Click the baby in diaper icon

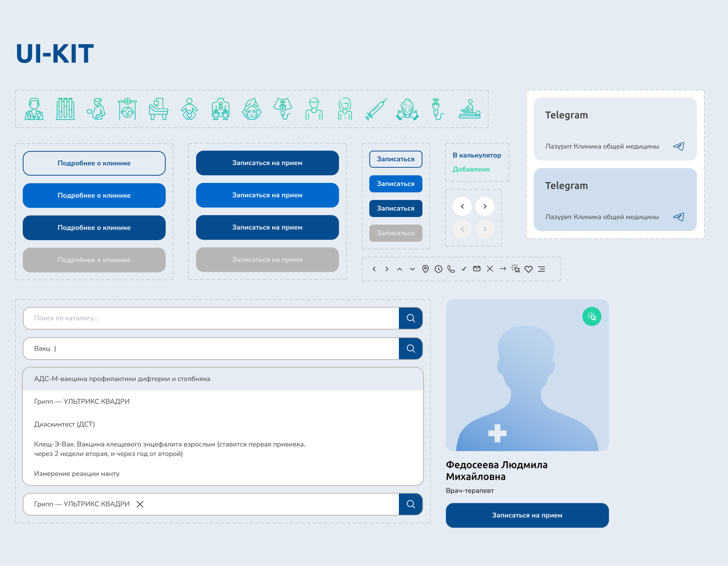point(189,109)
